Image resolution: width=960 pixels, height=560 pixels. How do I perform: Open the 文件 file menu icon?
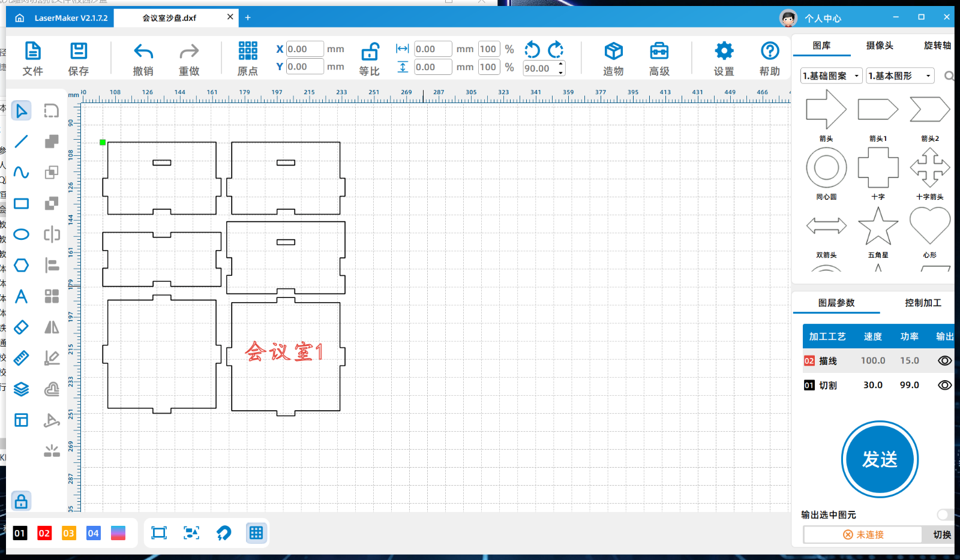(33, 51)
